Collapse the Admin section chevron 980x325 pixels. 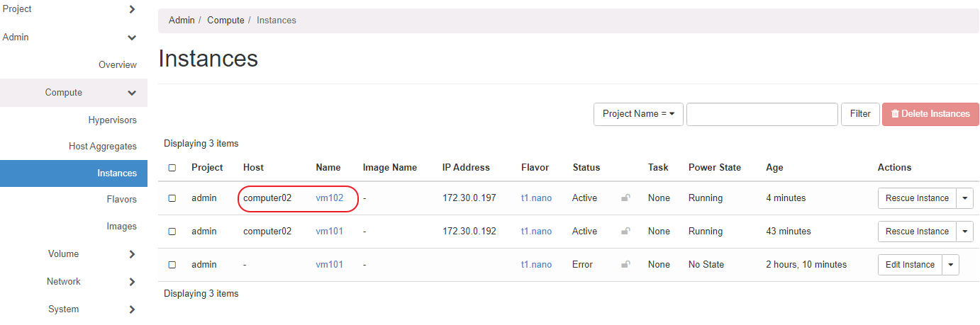(132, 38)
